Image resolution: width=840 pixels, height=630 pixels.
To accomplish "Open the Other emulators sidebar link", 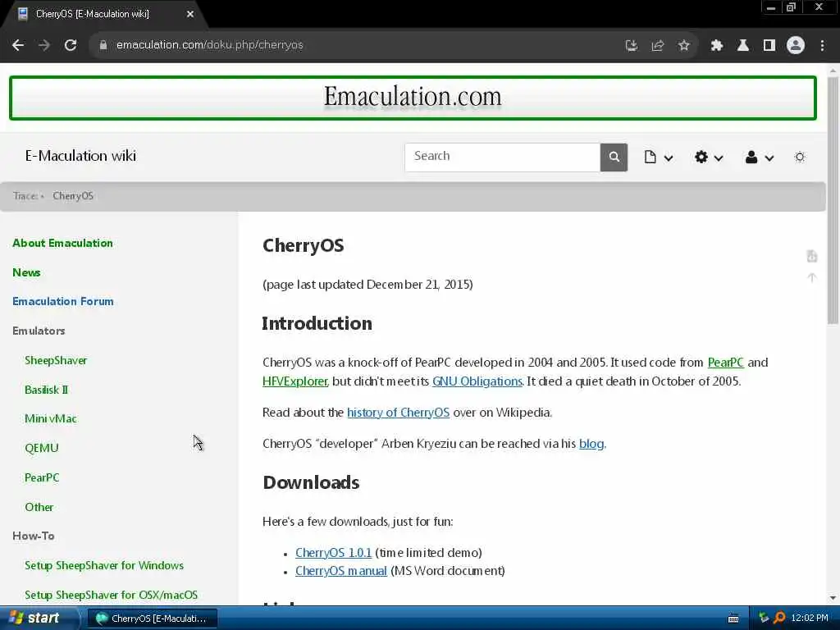I will point(39,507).
